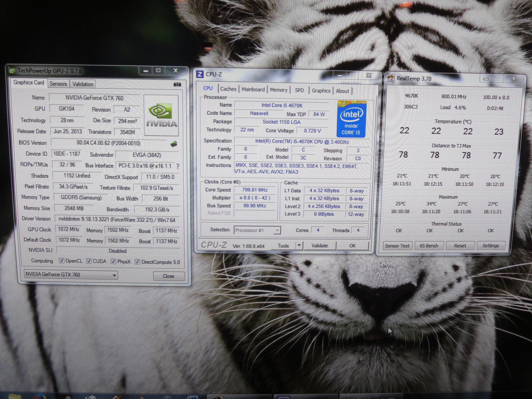The width and height of the screenshot is (532, 399).
Task: Click the Code Name value Haswell
Action: 259,113
